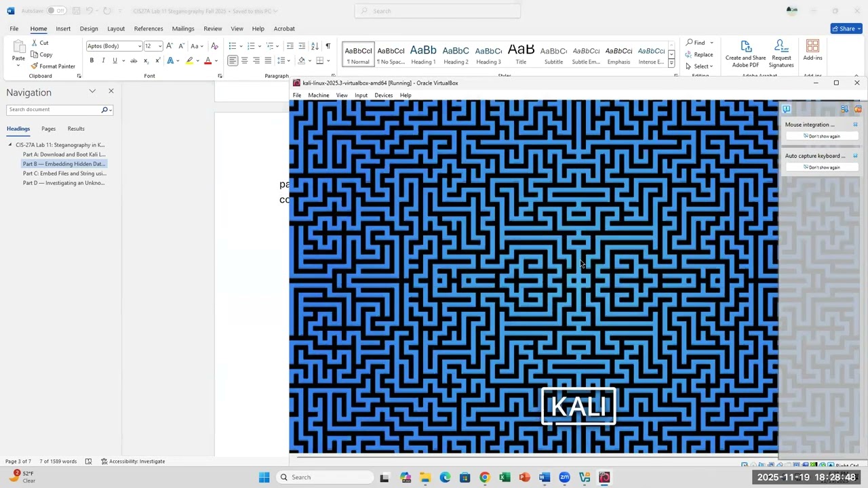This screenshot has width=868, height=488.
Task: Click Share button in Word
Action: pos(846,28)
